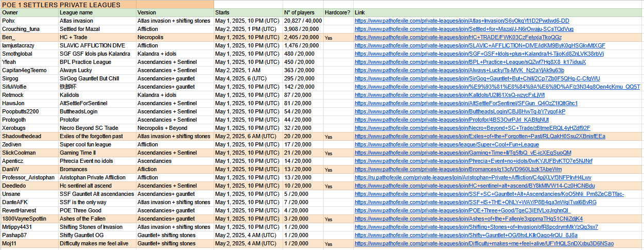The image size is (644, 250).
Task: Select the Starts column header
Action: pos(248,12)
